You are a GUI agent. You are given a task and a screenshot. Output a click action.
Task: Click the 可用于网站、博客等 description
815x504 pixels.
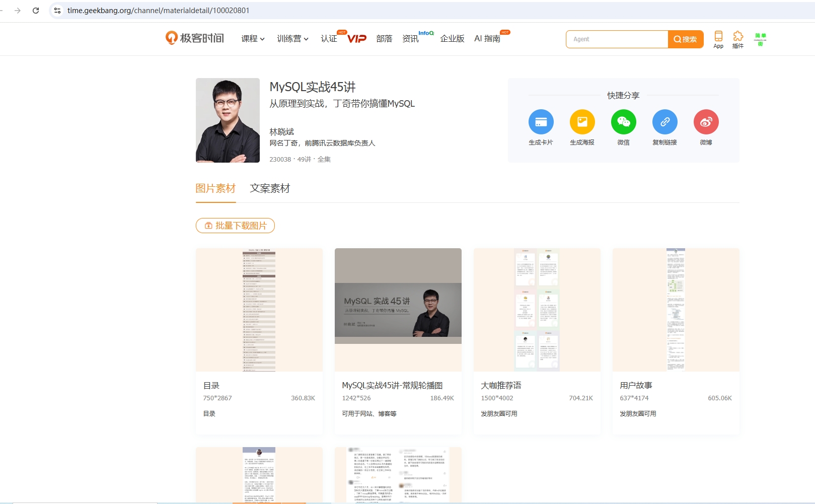click(x=369, y=414)
